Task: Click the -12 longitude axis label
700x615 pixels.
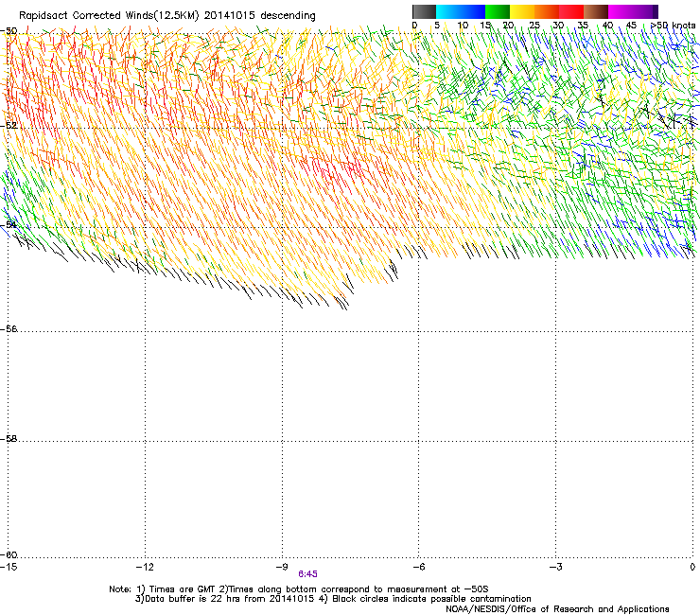Action: [145, 567]
